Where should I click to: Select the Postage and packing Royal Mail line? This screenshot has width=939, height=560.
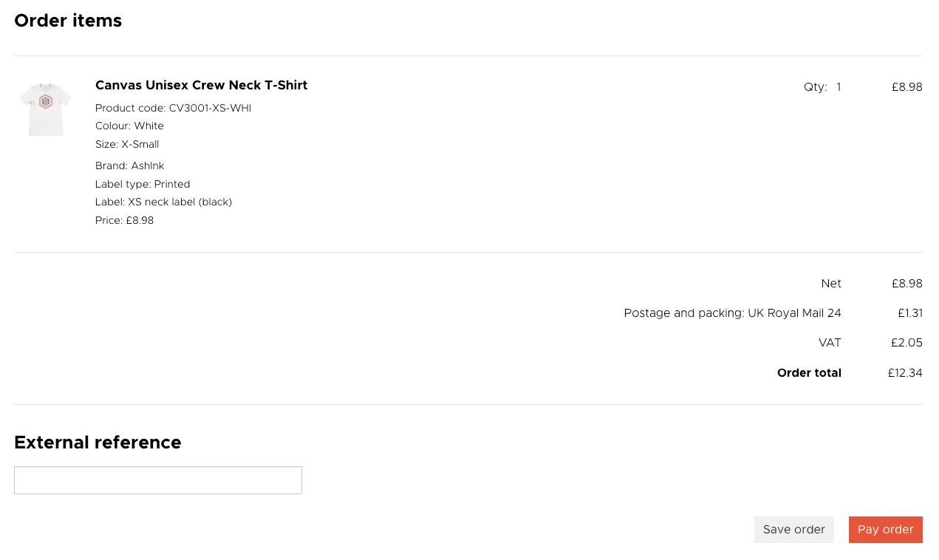(x=732, y=313)
